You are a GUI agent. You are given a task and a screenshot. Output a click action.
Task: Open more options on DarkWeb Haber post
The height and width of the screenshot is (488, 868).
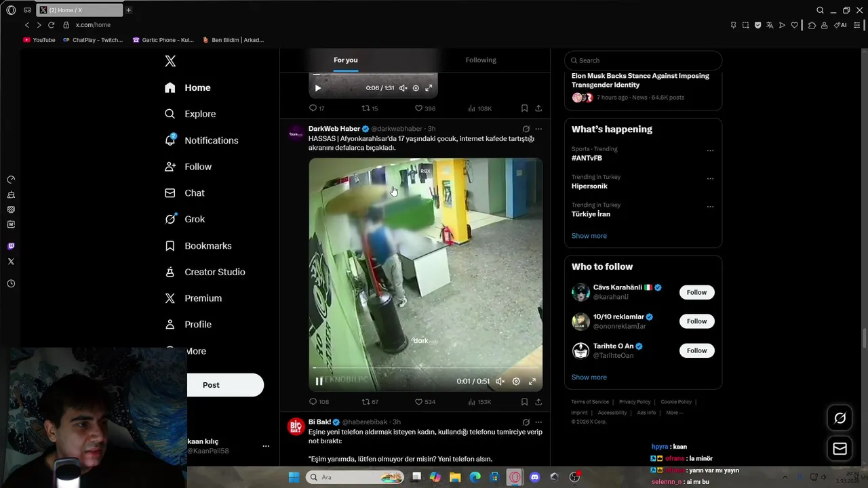pos(538,129)
